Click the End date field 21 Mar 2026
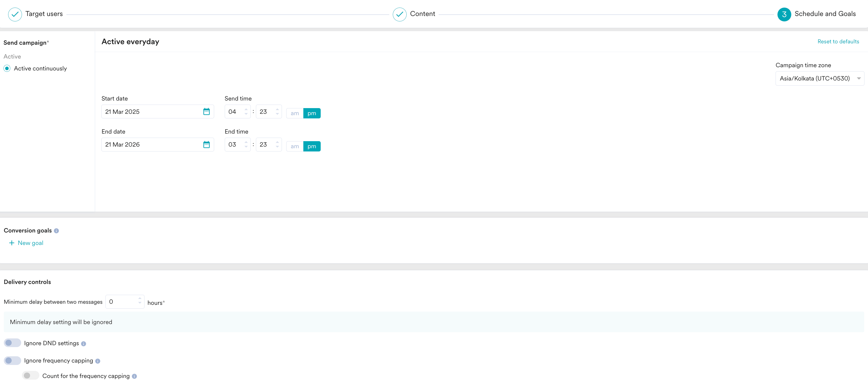 pos(157,144)
